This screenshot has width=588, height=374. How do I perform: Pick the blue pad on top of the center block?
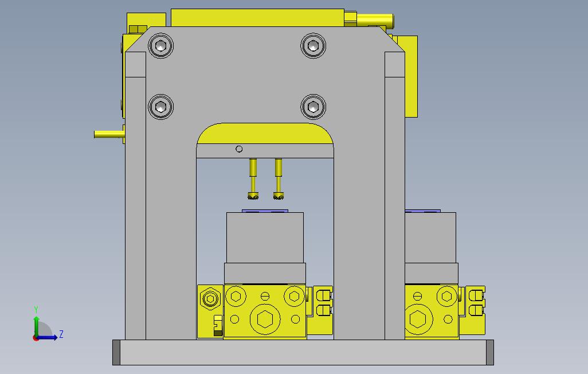pyautogui.click(x=265, y=211)
